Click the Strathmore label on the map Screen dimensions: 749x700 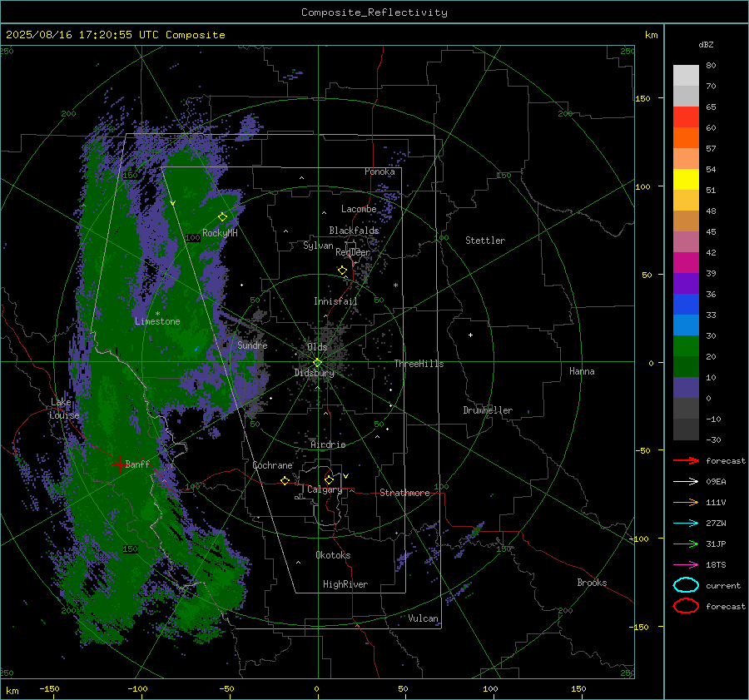click(x=404, y=493)
